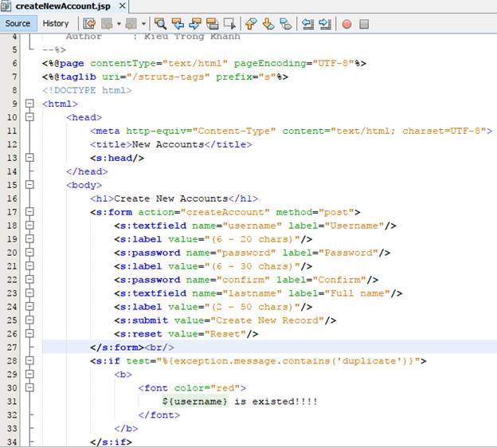Collapse the fold marker on line 19
Viewport: 497px width, 448px height.
tap(29, 238)
